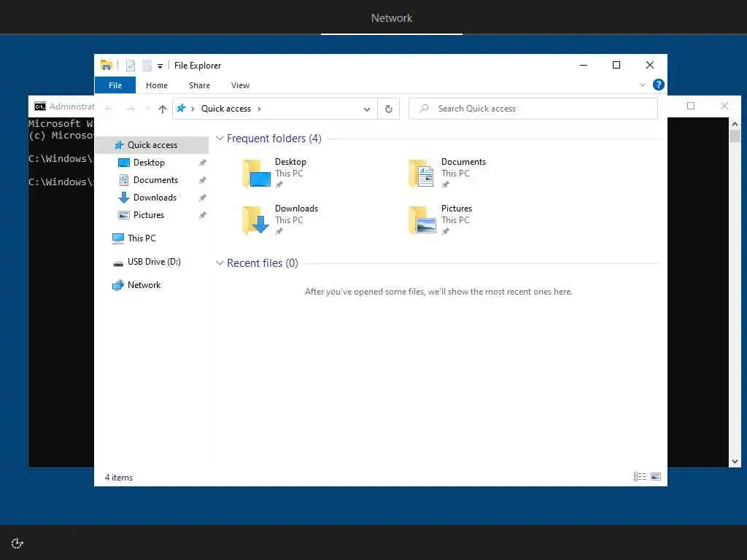Click the Ease of Access icon at bottom left

click(18, 543)
